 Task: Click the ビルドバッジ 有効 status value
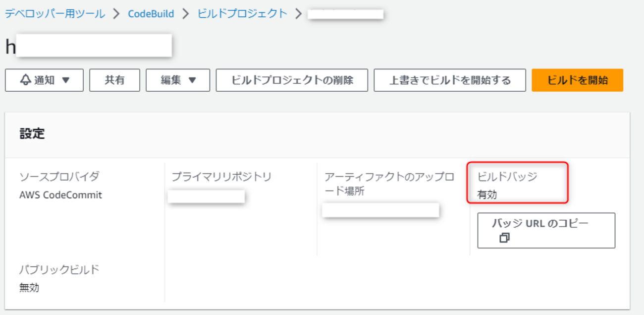tap(487, 195)
